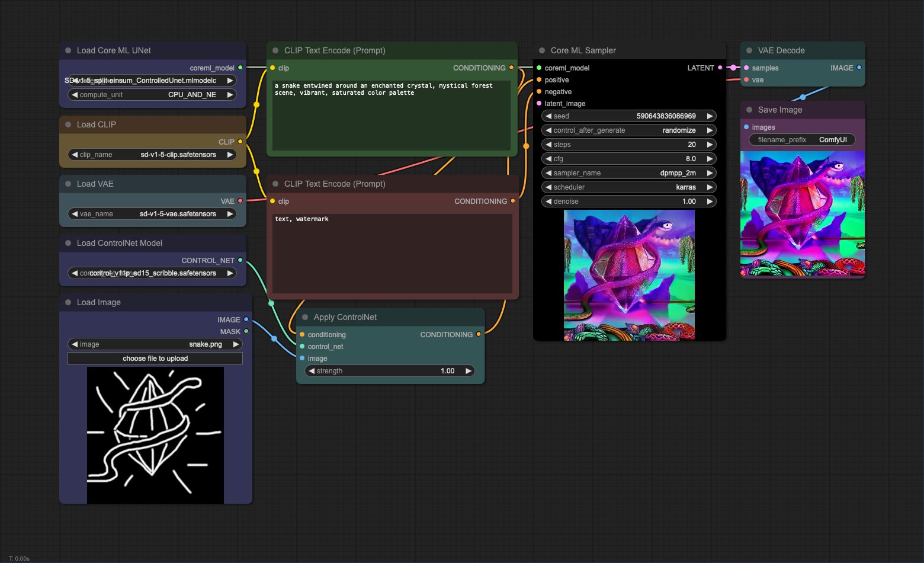Collapse the Core ML Sampler node dot
The width and height of the screenshot is (924, 563).
[x=542, y=51]
